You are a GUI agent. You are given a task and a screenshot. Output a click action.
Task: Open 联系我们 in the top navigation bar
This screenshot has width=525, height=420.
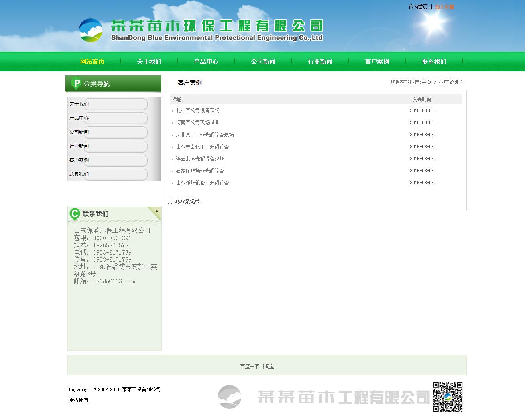tap(434, 61)
